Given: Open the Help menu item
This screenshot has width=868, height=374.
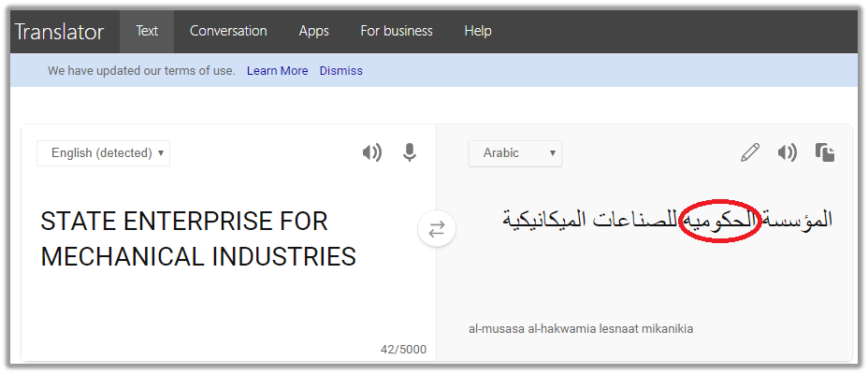Looking at the screenshot, I should coord(478,31).
